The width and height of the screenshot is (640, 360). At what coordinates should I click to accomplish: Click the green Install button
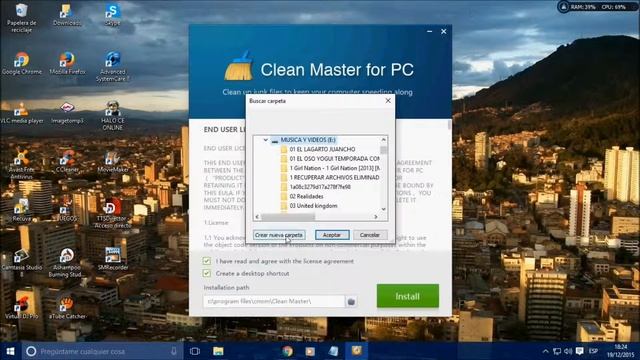[408, 296]
